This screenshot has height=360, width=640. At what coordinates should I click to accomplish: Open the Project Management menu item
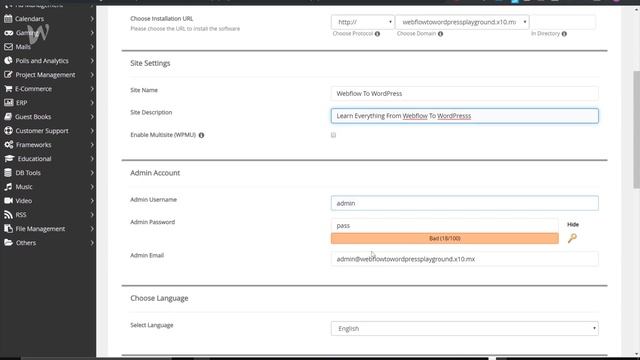48,75
